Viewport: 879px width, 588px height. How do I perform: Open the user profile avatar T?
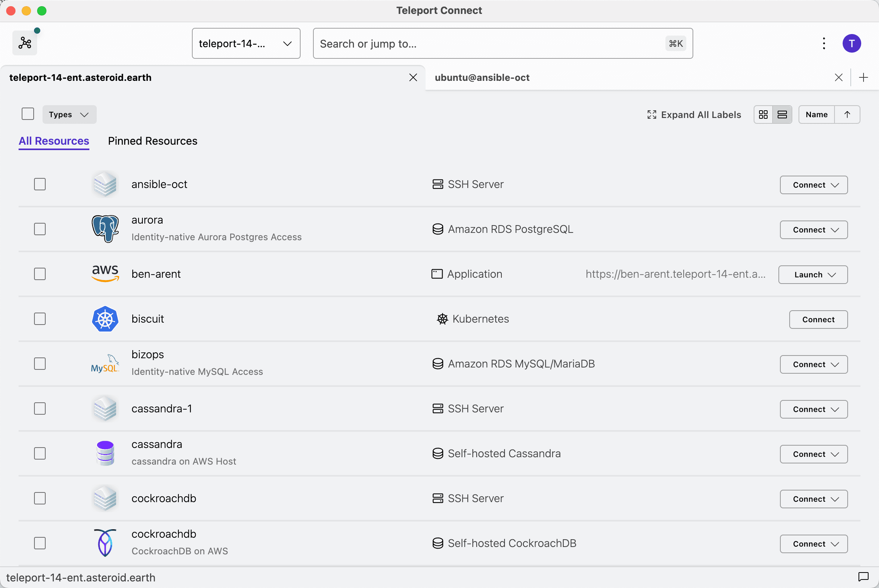point(852,43)
